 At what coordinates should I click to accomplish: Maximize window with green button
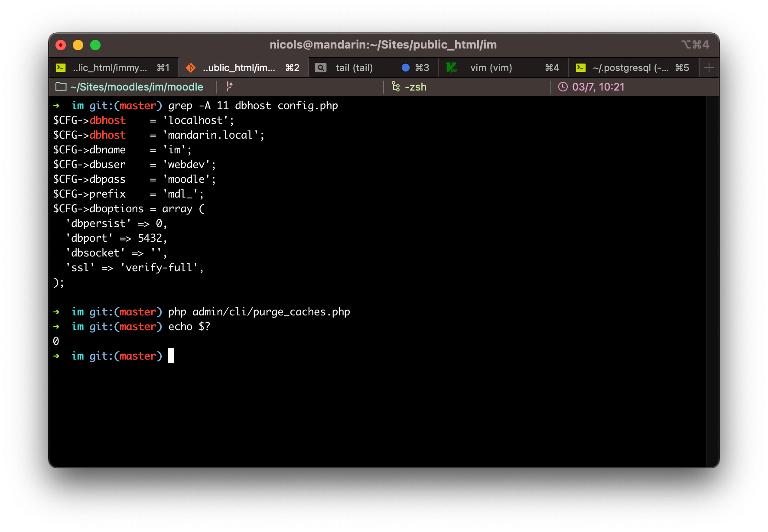95,45
